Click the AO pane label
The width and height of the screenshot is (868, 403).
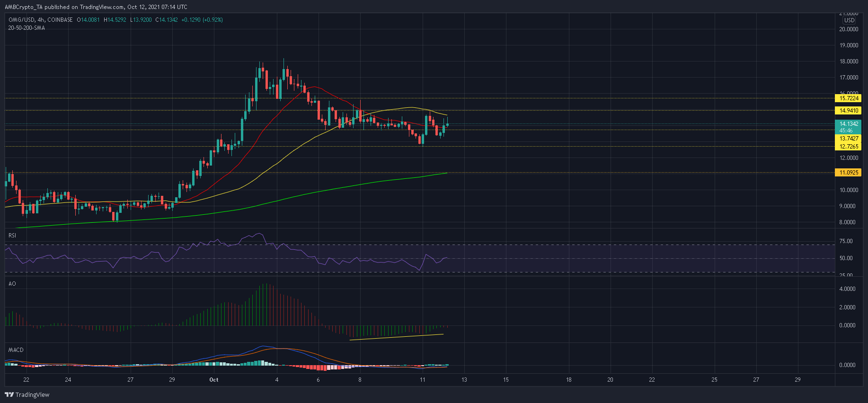(x=12, y=284)
